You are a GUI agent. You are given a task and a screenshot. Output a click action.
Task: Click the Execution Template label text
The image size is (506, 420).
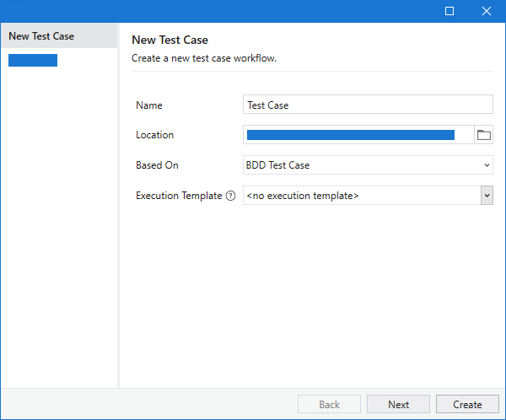[178, 196]
